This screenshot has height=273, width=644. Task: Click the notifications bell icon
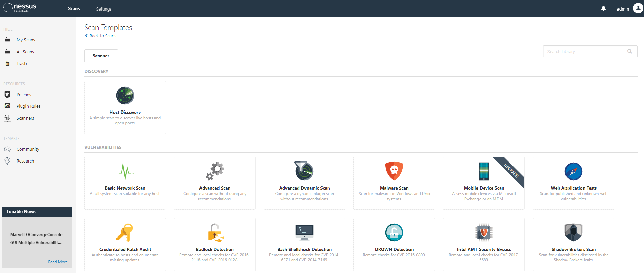coord(603,8)
